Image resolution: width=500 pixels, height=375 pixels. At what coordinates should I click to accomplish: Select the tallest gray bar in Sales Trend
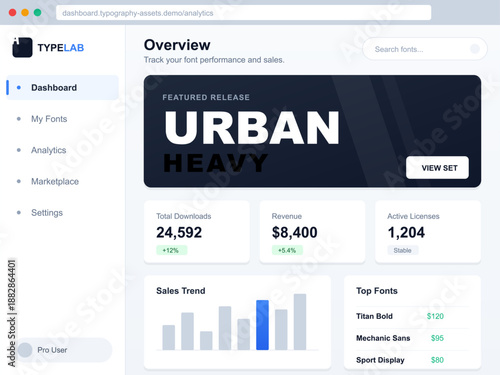tap(300, 322)
